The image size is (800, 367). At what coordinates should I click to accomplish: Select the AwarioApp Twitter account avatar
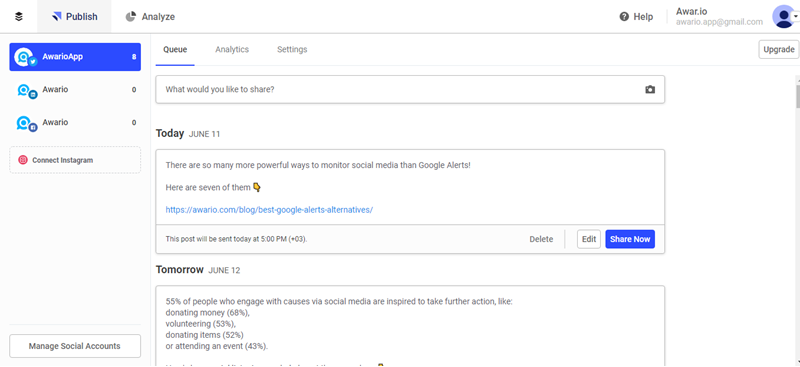pyautogui.click(x=25, y=57)
